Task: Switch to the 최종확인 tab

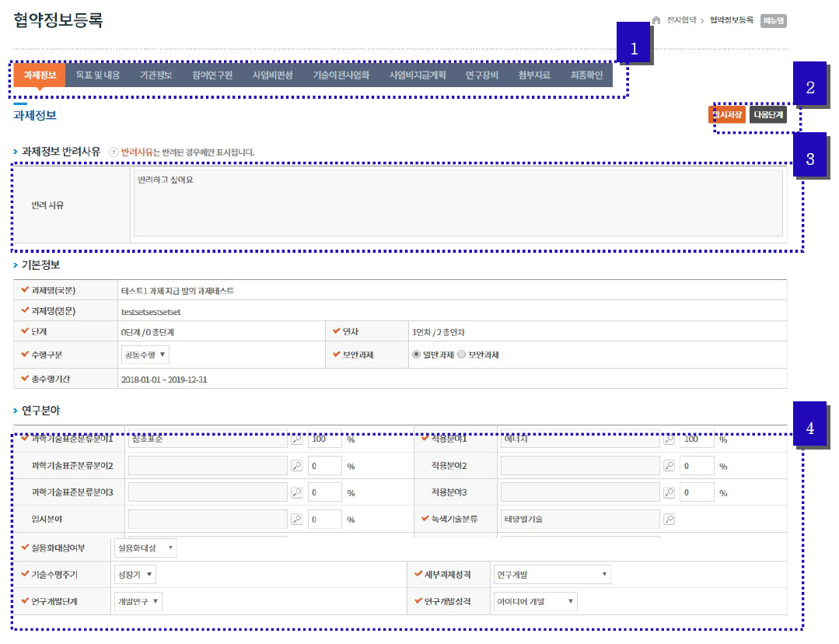Action: pyautogui.click(x=586, y=75)
